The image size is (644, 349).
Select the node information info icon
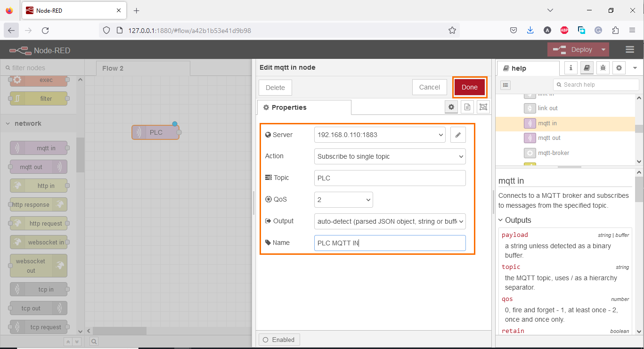(571, 68)
